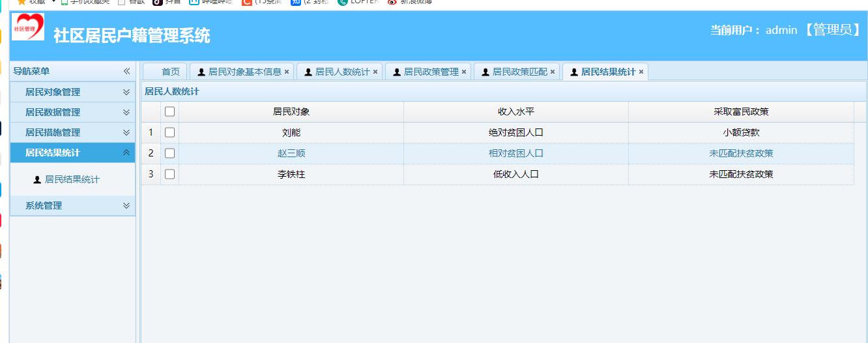Image resolution: width=868 pixels, height=343 pixels.
Task: Click the 低收入人口 cell
Action: tap(516, 174)
